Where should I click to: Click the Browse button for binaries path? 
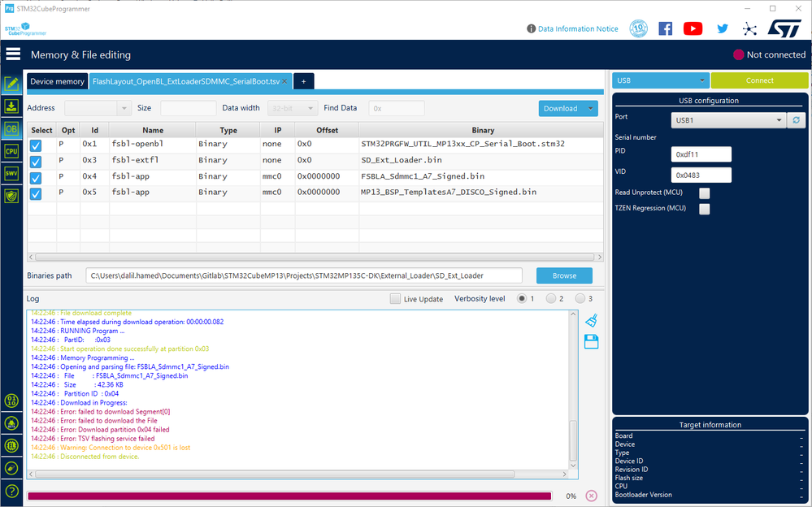click(564, 275)
